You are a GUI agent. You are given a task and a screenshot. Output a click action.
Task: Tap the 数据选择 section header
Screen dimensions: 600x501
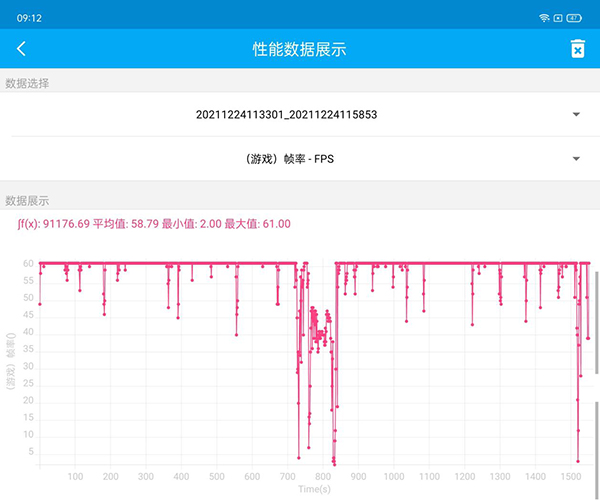(27, 83)
